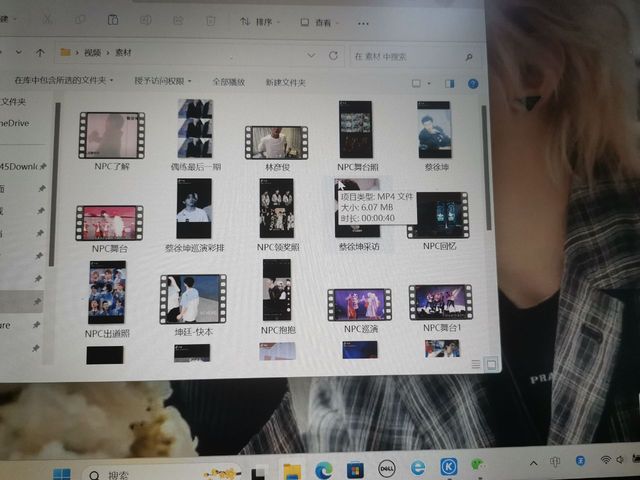
Task: Expand the address bar history chevron
Action: point(308,55)
